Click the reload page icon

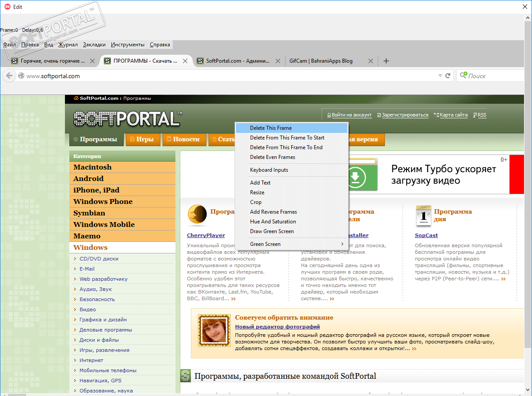coord(448,76)
